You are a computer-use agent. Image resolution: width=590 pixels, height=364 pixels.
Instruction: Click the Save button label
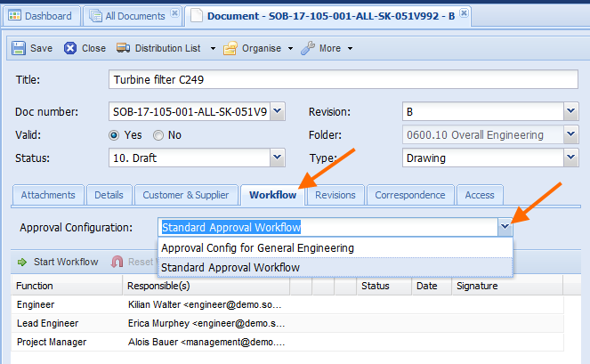tap(42, 48)
